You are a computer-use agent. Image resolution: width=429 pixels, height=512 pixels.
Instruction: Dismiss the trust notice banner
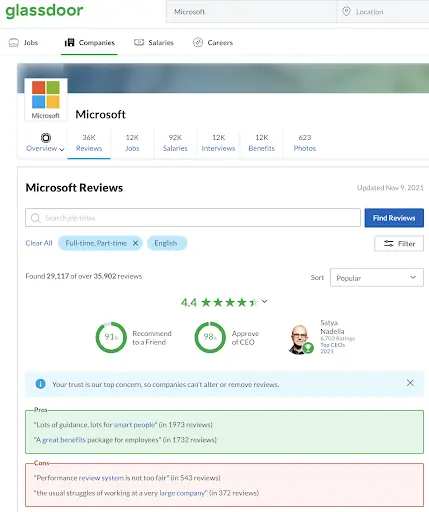(x=410, y=383)
